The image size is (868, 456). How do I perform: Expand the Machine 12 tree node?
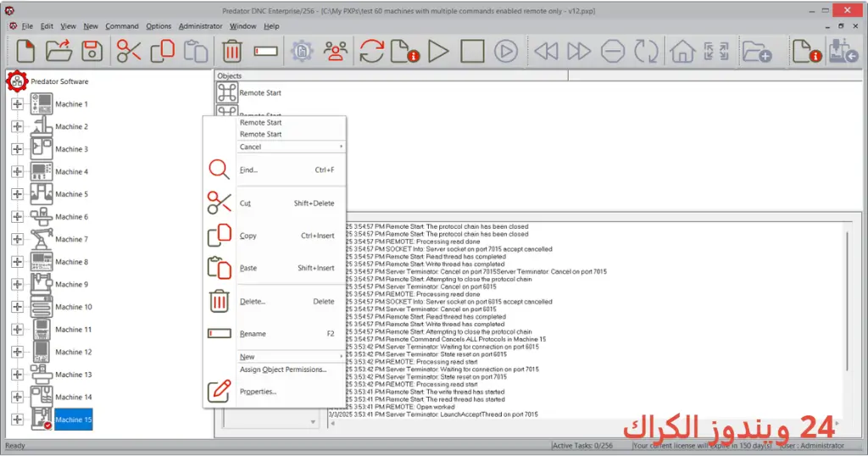17,352
